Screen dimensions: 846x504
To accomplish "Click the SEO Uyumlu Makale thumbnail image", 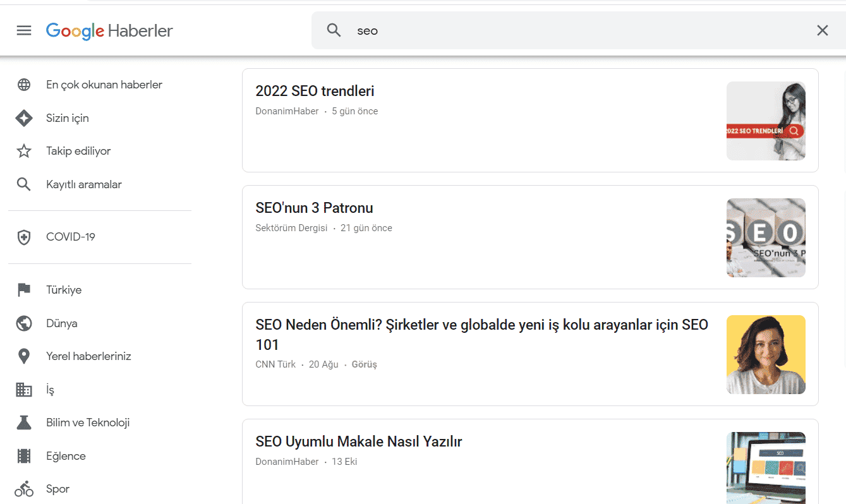I will pyautogui.click(x=766, y=468).
